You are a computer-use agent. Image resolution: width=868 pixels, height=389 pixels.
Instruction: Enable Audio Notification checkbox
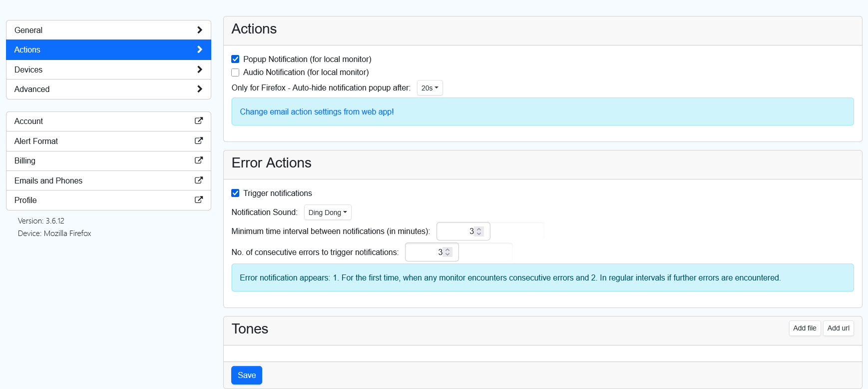(x=235, y=72)
